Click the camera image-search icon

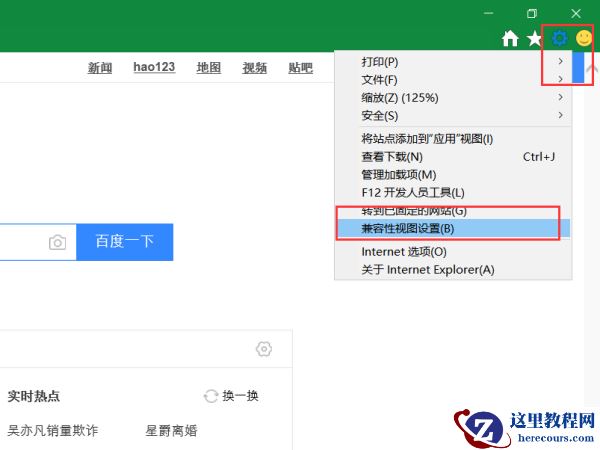point(57,242)
